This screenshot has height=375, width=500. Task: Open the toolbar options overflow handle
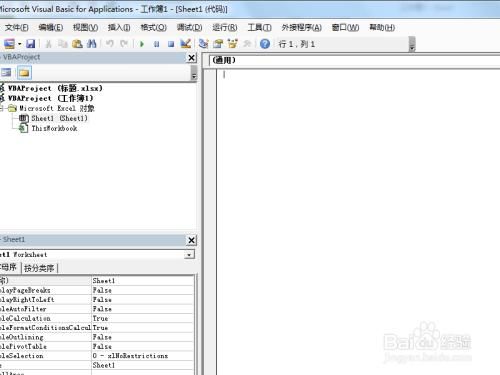click(412, 44)
